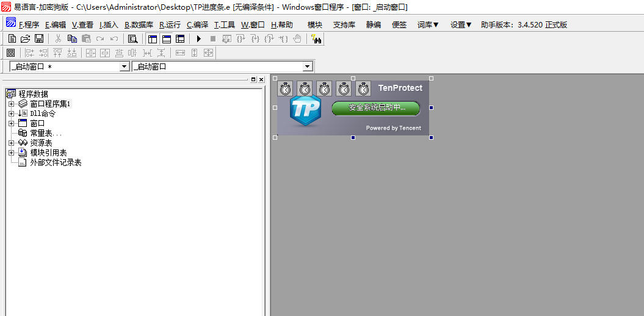This screenshot has width=644, height=316.
Task: Create a new file via toolbar icon
Action: tap(12, 39)
